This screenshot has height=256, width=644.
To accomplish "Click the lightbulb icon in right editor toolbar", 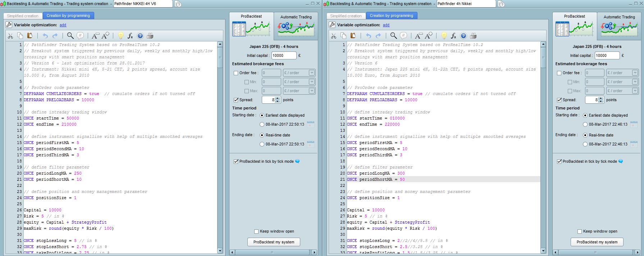I will 444,36.
